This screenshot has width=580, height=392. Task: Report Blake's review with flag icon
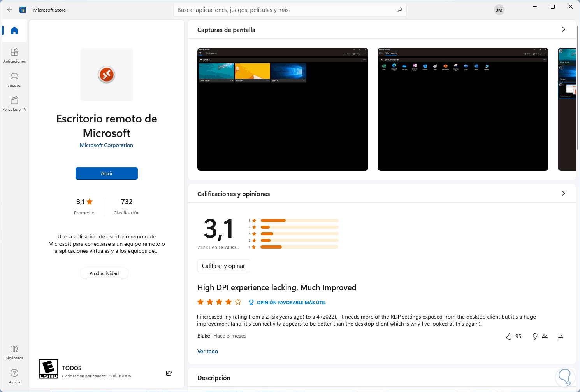(x=560, y=336)
